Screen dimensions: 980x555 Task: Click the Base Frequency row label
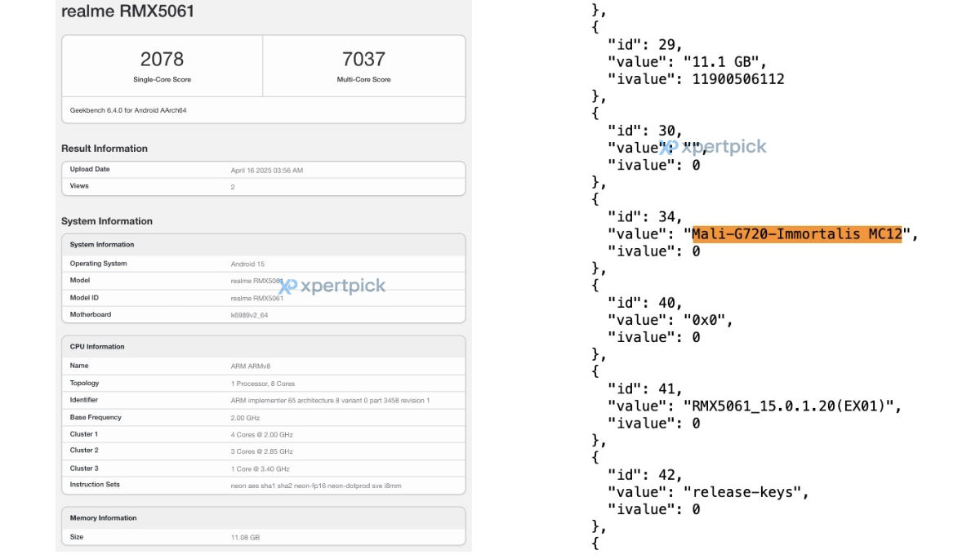(96, 417)
